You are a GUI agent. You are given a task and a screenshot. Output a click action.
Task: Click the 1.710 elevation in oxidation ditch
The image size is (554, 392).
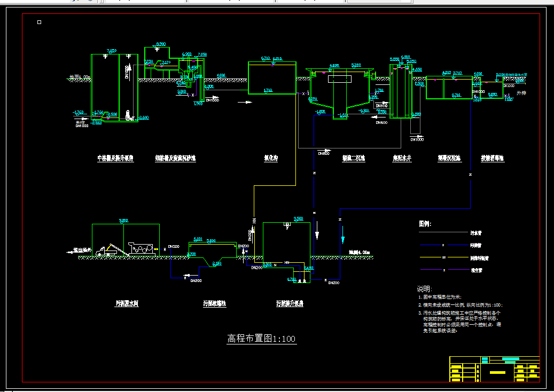coord(268,90)
